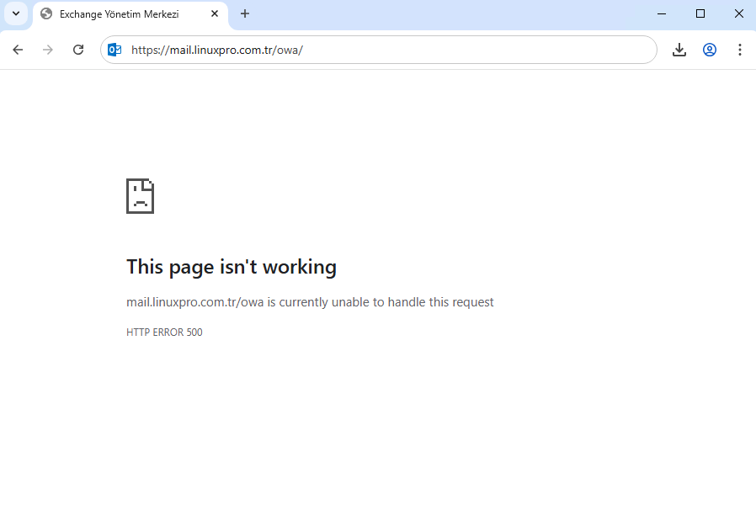The height and width of the screenshot is (532, 756).
Task: Maximize the Chrome window
Action: coord(700,13)
